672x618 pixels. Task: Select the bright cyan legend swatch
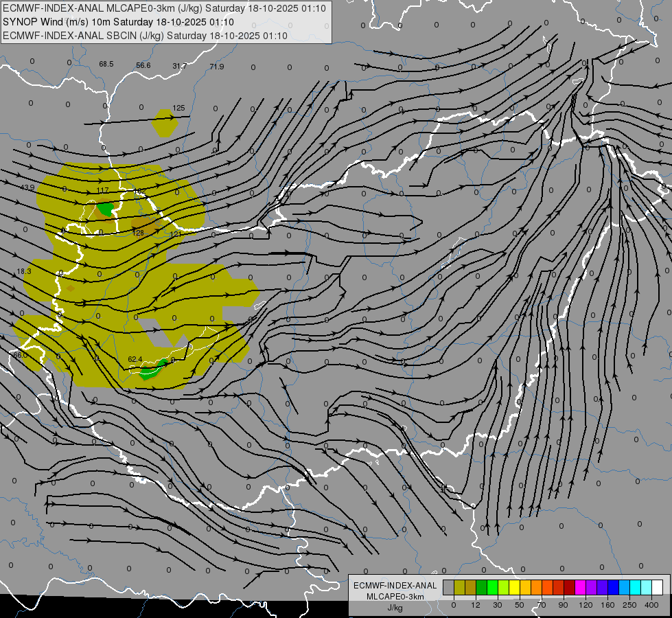pos(635,588)
